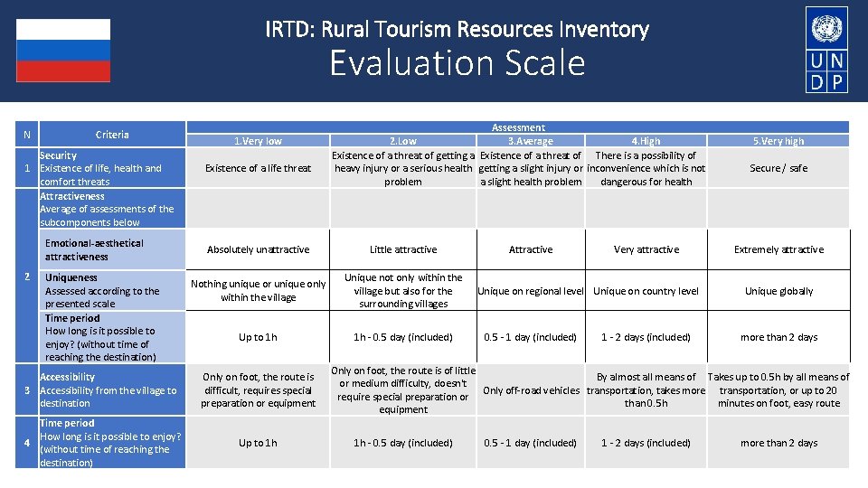
Task: Click the row number 3 cell
Action: click(26, 390)
